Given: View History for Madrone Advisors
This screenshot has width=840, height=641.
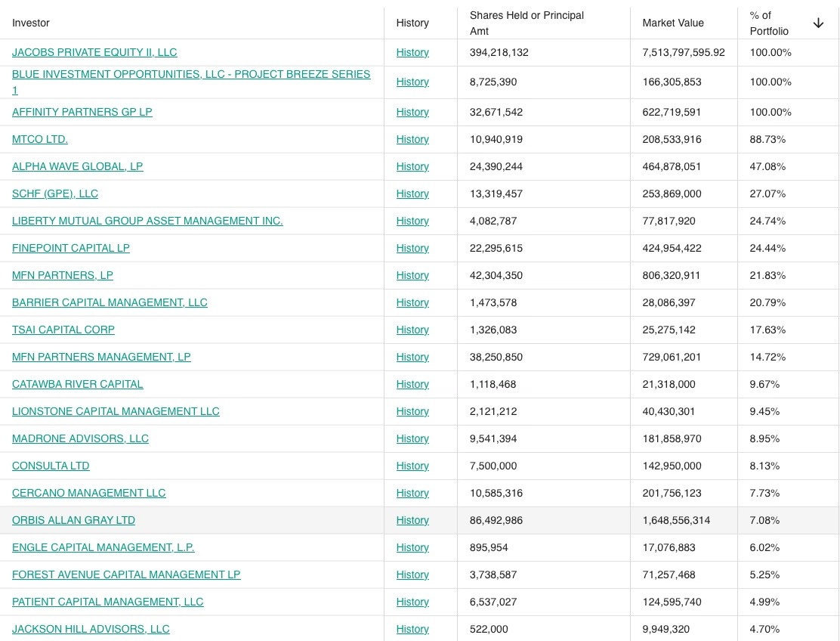Looking at the screenshot, I should coord(412,439).
